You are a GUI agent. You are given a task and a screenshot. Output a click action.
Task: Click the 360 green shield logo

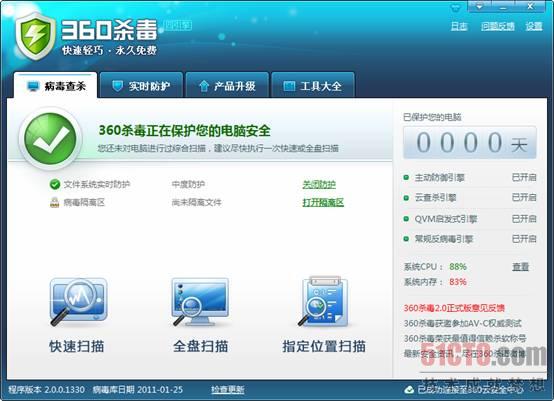(35, 35)
